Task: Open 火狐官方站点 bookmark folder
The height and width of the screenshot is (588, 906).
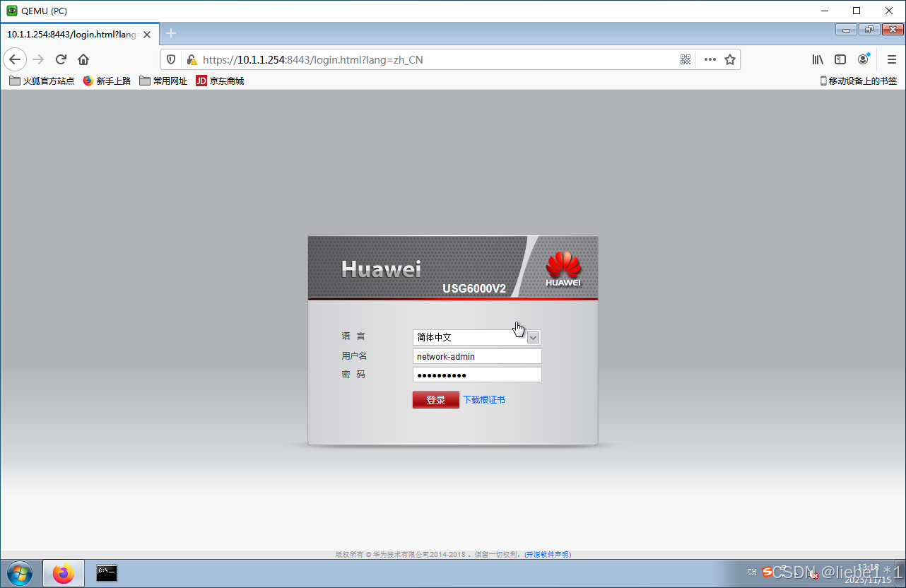Action: click(42, 81)
